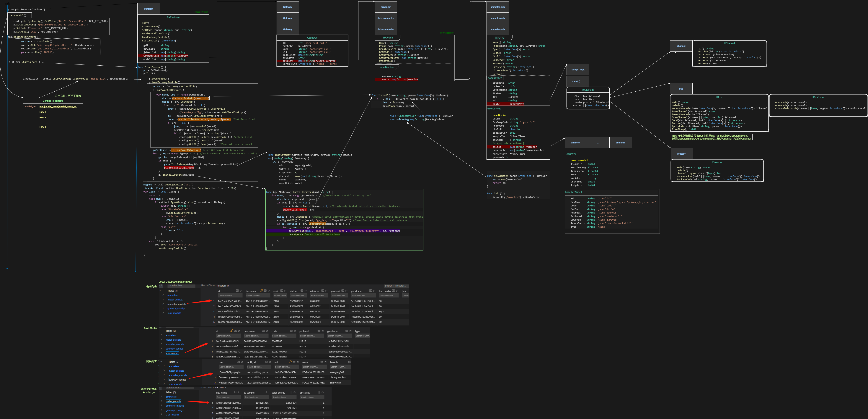Screen dimensions: 868x419
Task: Click the text-type icon on trans_radio column
Action: 394,291
